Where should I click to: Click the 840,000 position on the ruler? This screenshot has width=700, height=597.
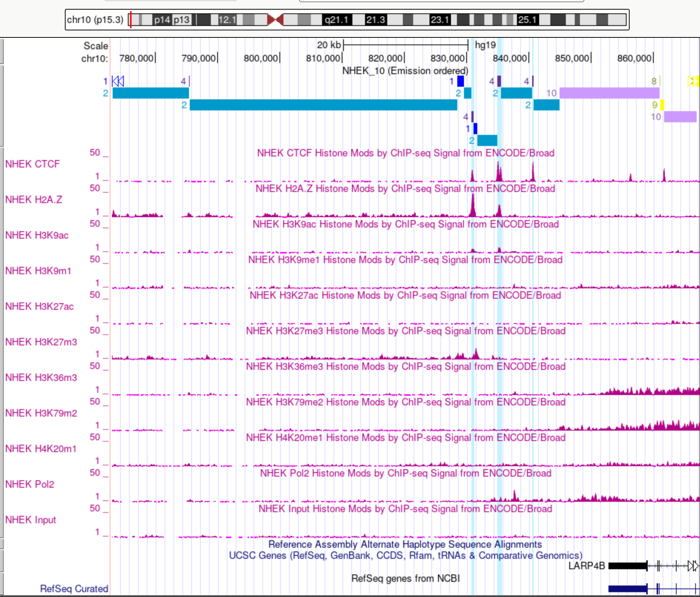click(510, 58)
